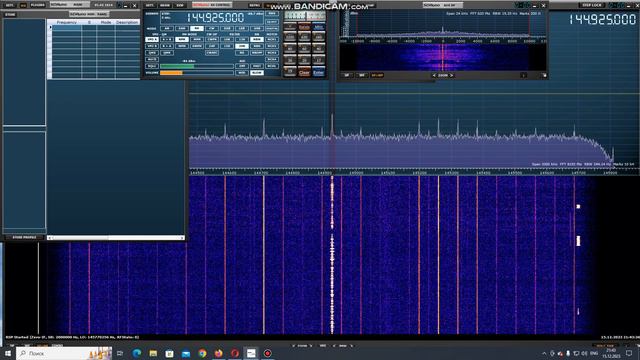Screen dimensions: 640x360
Task: Click the Frequency column header in the memory panel
Action: click(67, 22)
